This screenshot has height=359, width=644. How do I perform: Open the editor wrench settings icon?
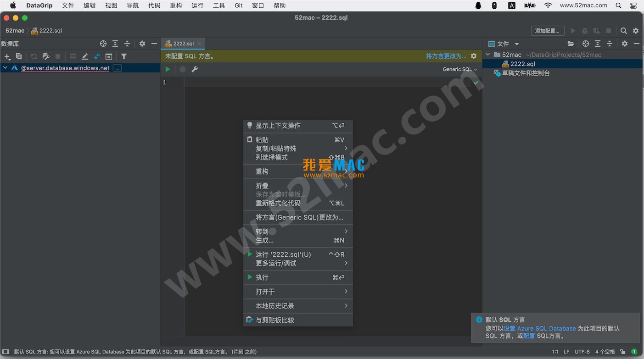pyautogui.click(x=195, y=69)
